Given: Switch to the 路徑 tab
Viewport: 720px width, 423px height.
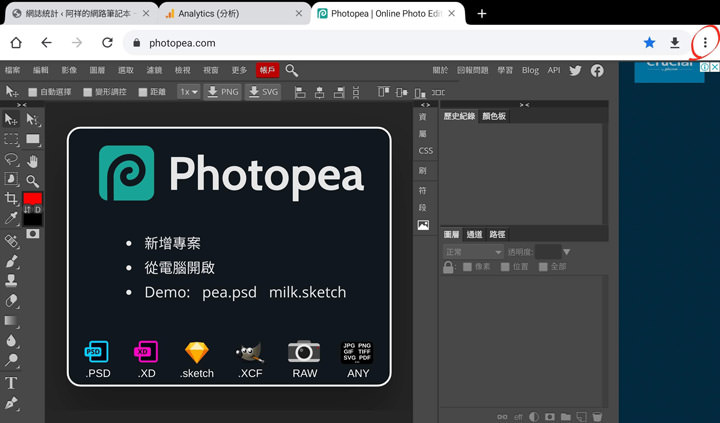Looking at the screenshot, I should click(497, 235).
